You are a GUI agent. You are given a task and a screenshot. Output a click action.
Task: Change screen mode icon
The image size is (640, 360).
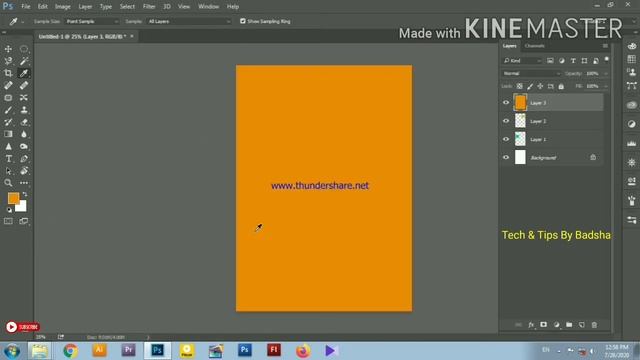24,221
